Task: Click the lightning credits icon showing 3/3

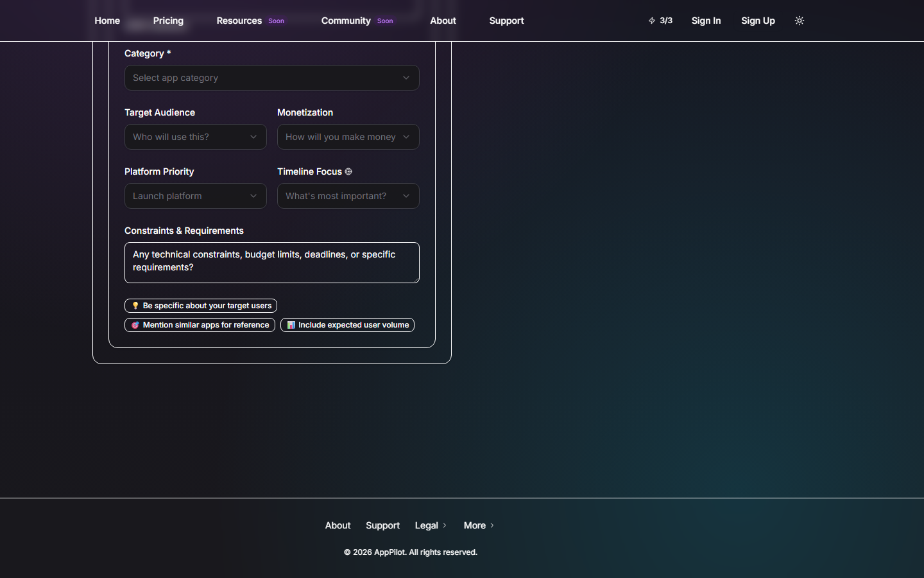Action: click(x=652, y=20)
